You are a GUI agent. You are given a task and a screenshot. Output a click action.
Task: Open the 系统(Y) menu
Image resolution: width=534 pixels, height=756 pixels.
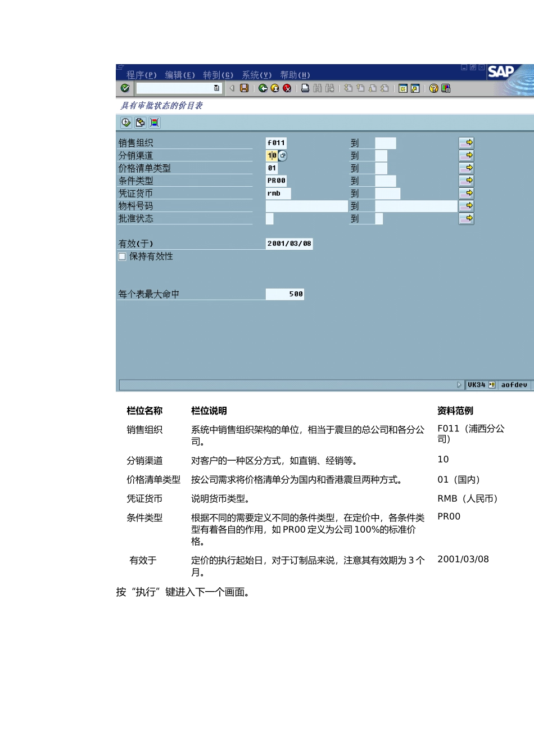click(257, 75)
